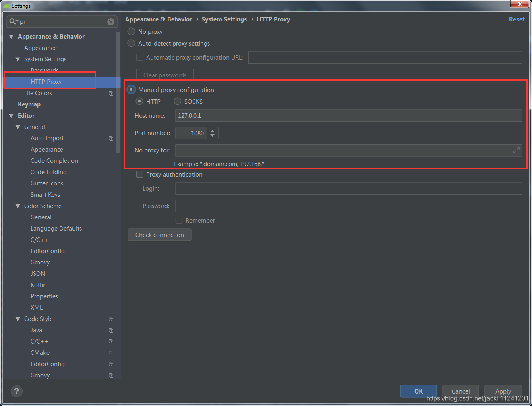Increase the port number with up arrow
The width and height of the screenshot is (532, 406).
(x=213, y=130)
